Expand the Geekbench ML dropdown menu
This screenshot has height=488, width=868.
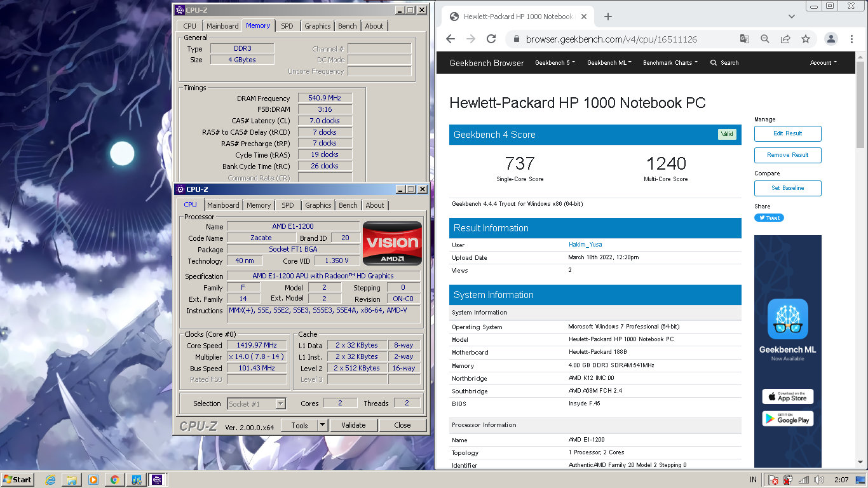click(x=609, y=63)
